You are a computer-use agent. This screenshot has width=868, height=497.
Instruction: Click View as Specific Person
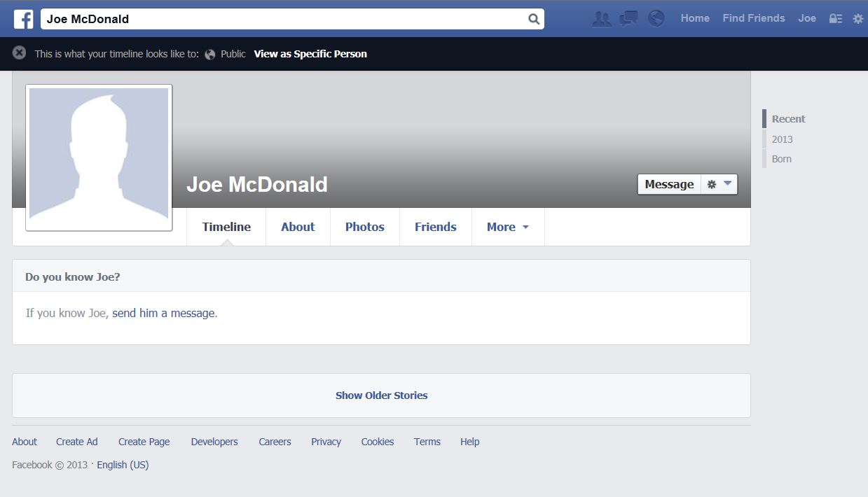(x=310, y=54)
